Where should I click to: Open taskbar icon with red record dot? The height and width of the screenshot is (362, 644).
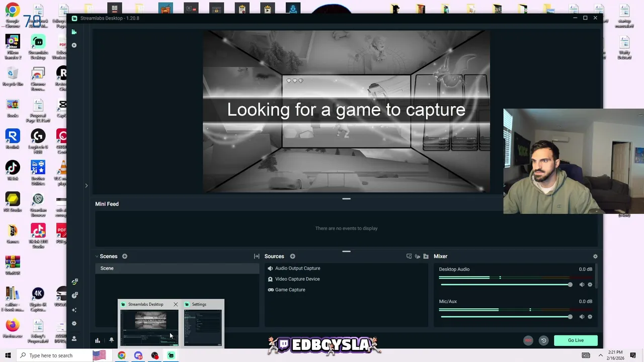click(154, 355)
